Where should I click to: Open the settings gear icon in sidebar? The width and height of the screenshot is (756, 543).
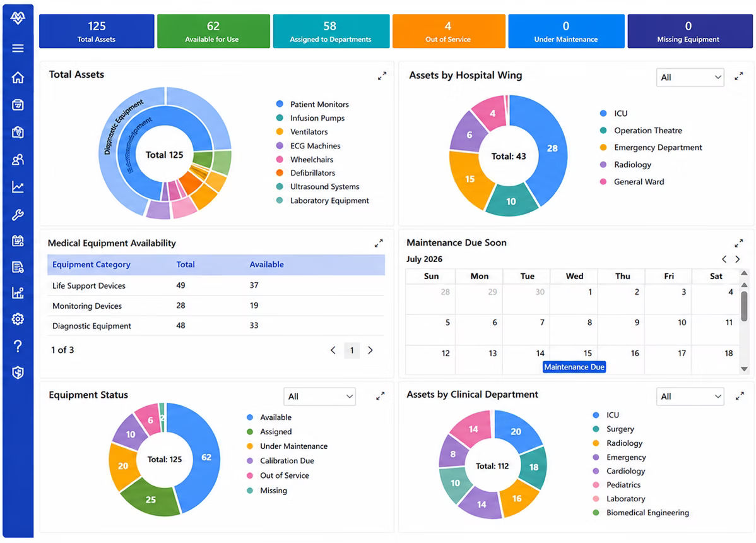point(18,319)
